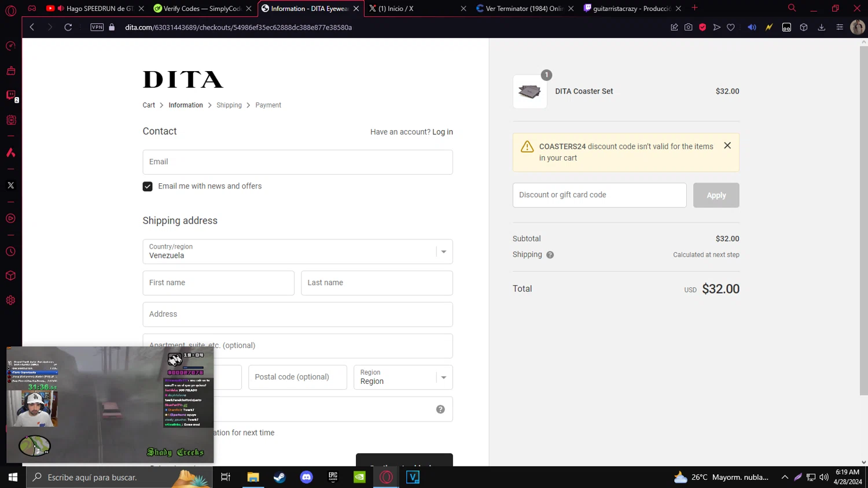Open the Player icon in the sidebar

coord(10,219)
